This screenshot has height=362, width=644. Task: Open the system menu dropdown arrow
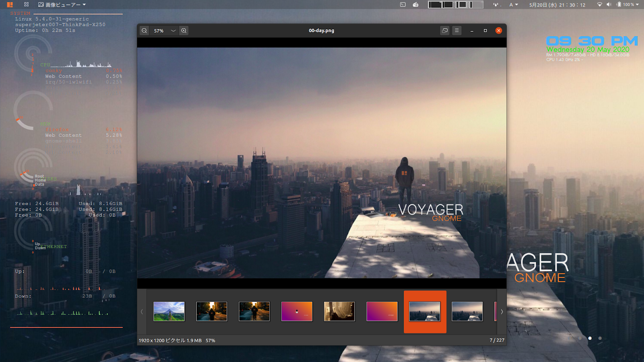638,5
